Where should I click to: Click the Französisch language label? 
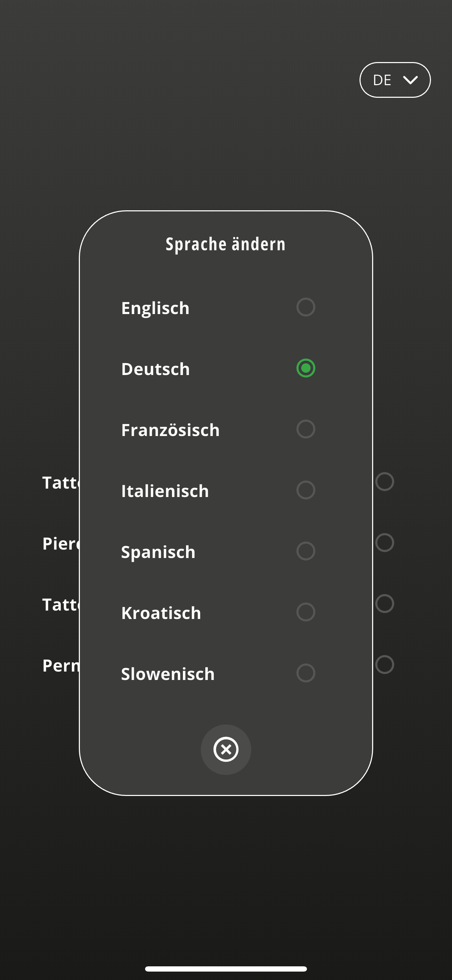click(x=170, y=430)
